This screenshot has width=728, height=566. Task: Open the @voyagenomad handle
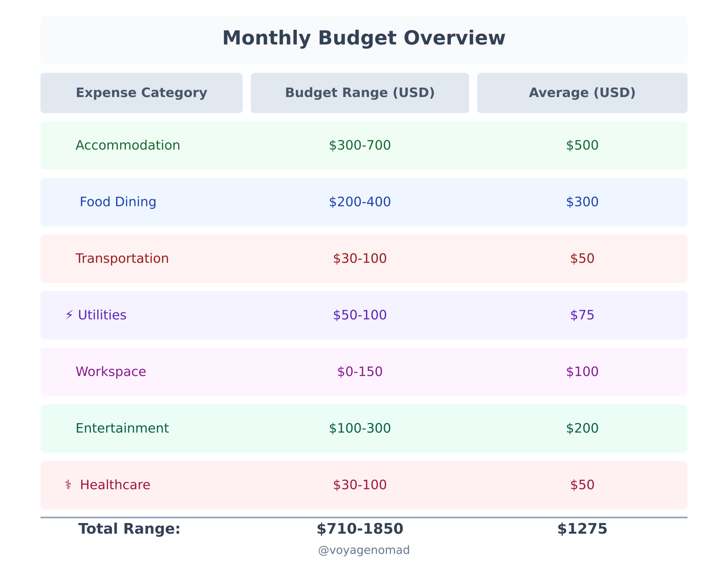point(364,550)
